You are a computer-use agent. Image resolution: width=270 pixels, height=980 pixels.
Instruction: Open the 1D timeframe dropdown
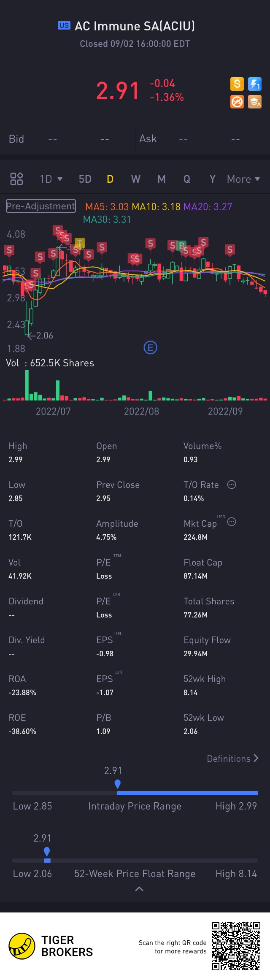click(51, 179)
